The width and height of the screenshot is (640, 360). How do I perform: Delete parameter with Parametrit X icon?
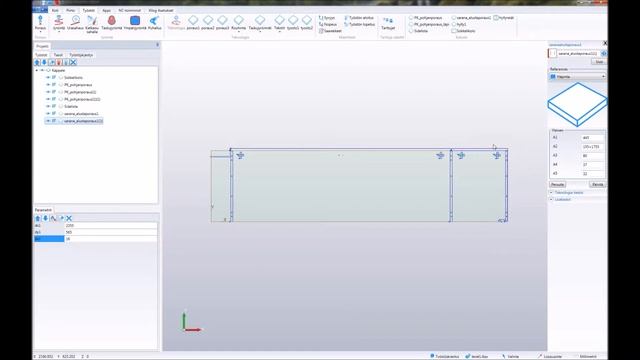[69, 218]
